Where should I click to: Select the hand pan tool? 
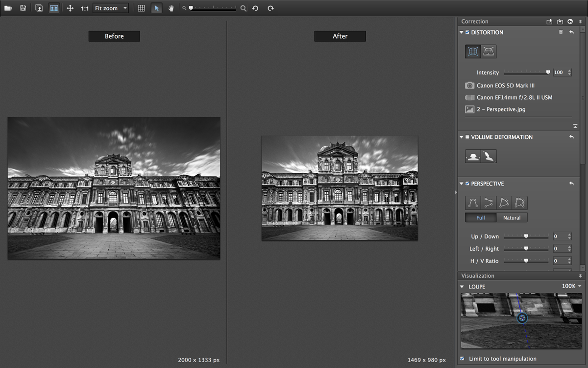pos(171,8)
